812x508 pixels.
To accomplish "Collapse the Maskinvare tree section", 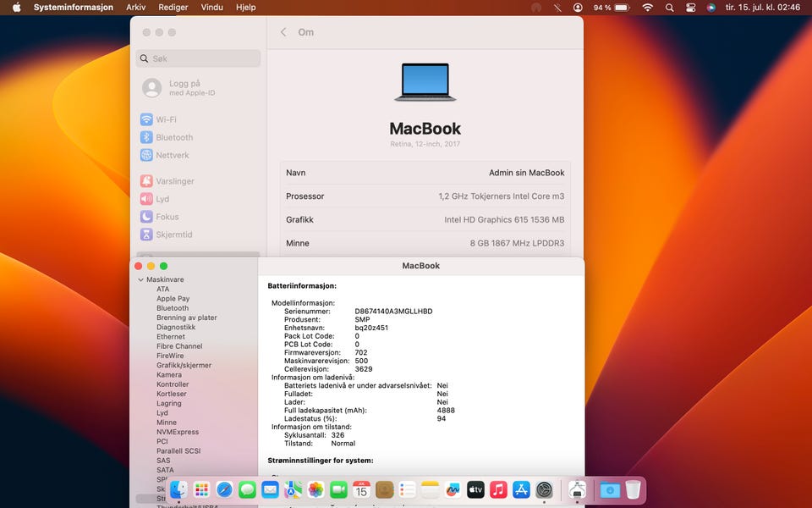I will click(x=140, y=279).
